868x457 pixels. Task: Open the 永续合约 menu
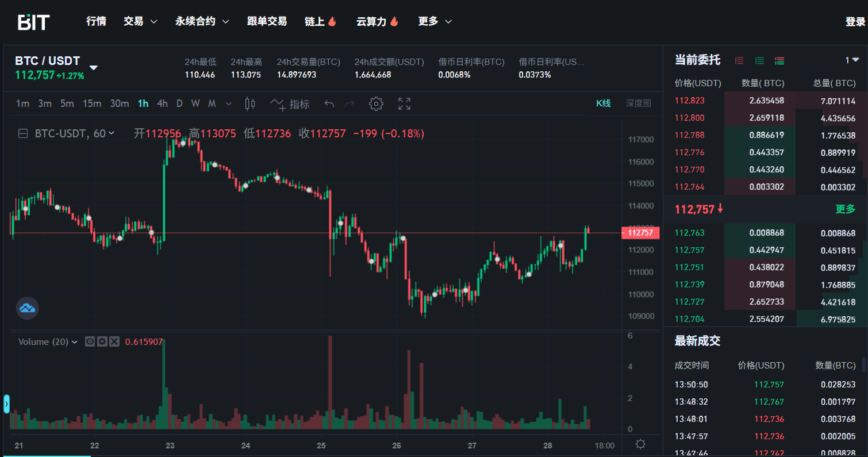coord(202,21)
